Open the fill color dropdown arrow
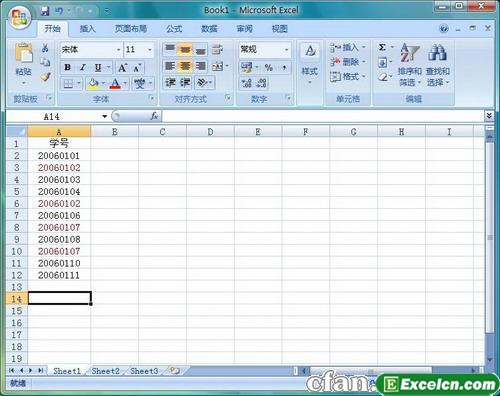Image resolution: width=500 pixels, height=396 pixels. tap(104, 83)
